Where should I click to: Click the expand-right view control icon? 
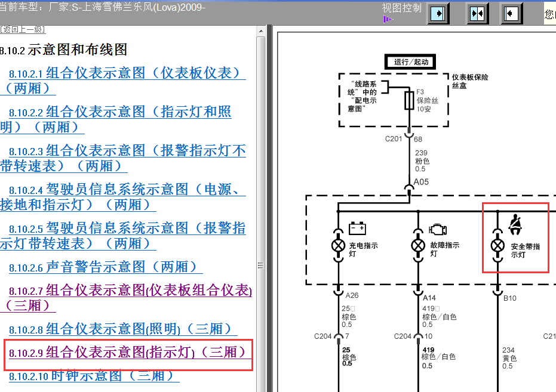click(x=438, y=14)
